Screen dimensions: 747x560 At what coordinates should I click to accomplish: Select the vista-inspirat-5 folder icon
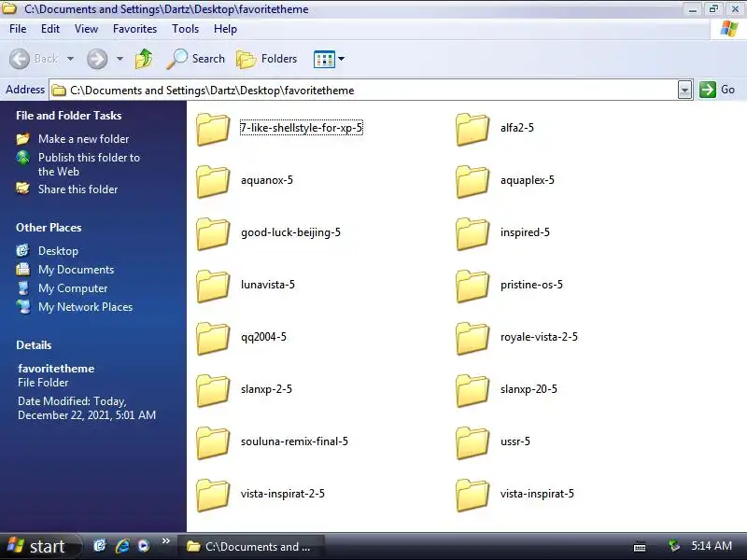click(x=472, y=495)
